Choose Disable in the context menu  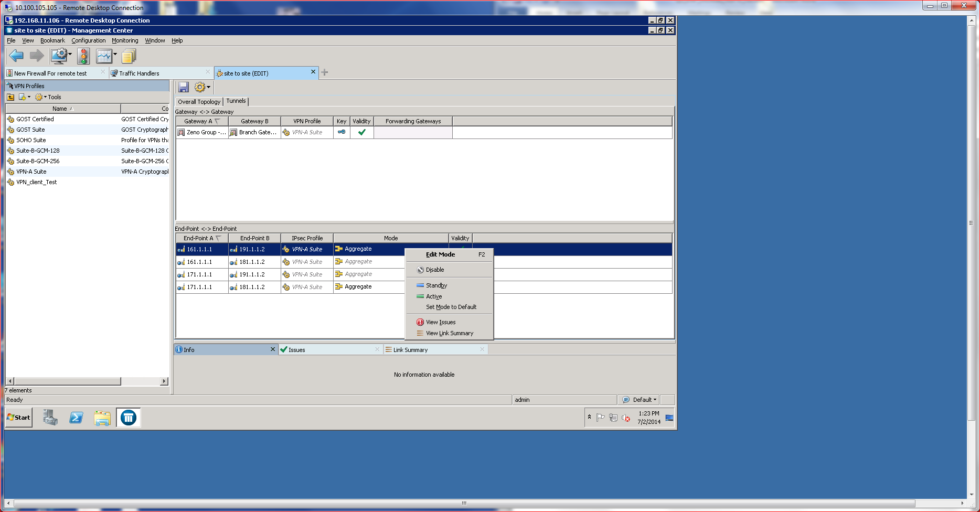click(x=450, y=270)
